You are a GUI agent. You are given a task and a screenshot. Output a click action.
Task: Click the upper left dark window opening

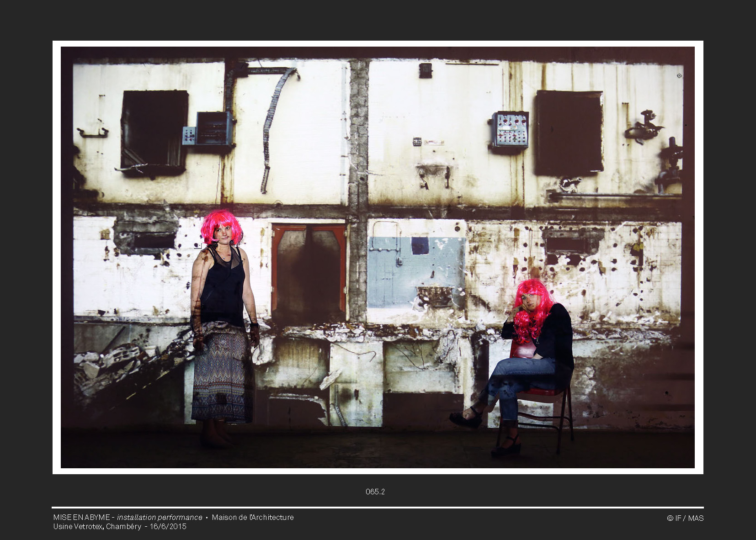tap(154, 130)
